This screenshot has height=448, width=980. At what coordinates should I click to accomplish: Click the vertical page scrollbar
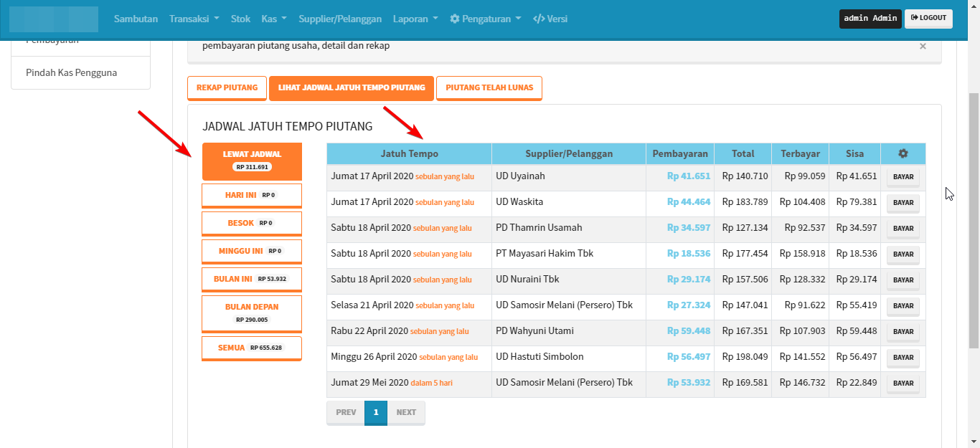[x=974, y=215]
